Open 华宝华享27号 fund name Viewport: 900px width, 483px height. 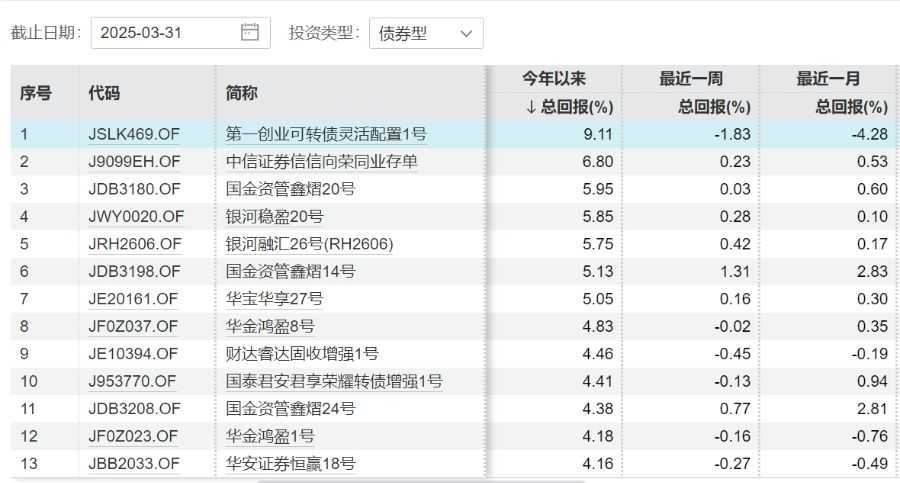pos(274,299)
